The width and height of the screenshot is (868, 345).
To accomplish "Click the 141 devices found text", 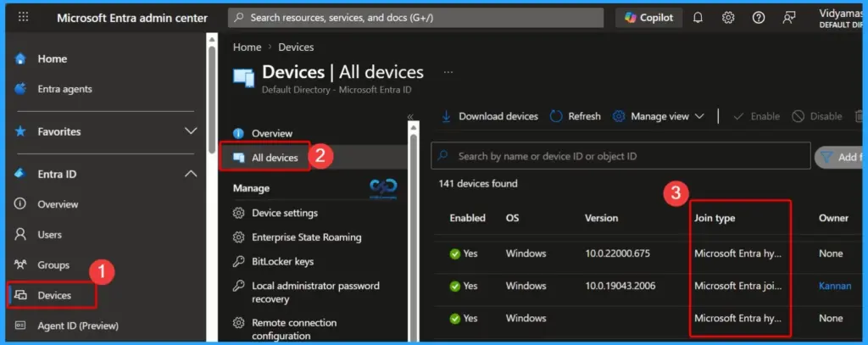I will point(478,183).
